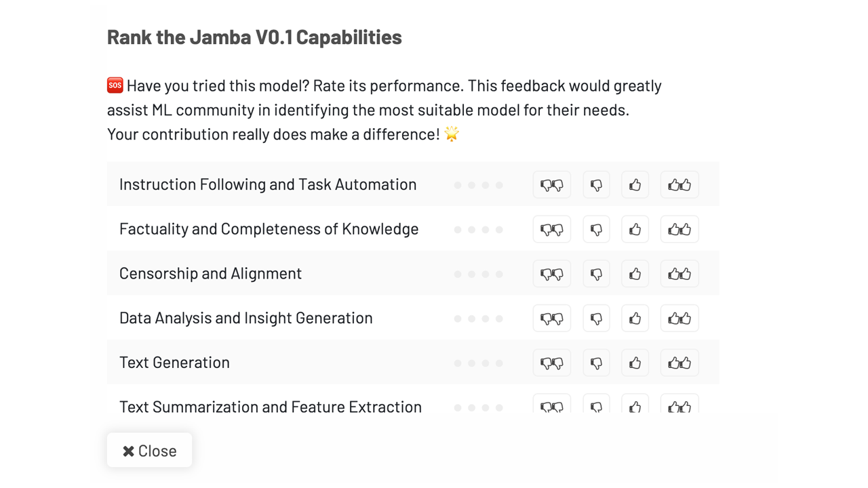Select the first dot on Instruction Following
868x488 pixels.
point(458,184)
